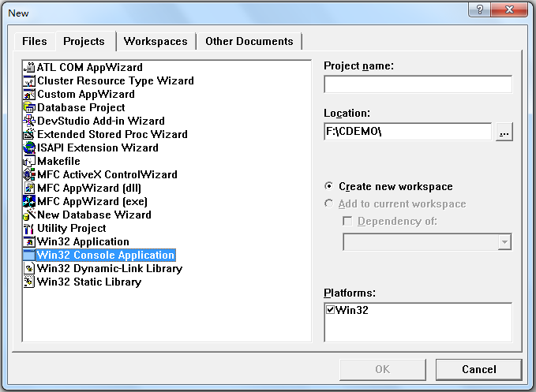
Task: Select the ATL COM AppWizard text entry
Action: coord(90,67)
